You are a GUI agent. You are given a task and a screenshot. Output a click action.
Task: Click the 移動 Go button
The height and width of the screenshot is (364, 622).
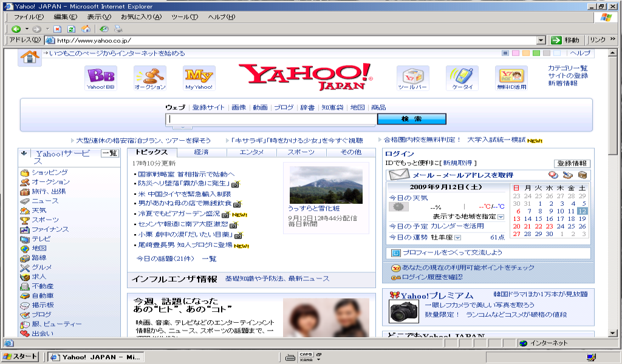(566, 40)
